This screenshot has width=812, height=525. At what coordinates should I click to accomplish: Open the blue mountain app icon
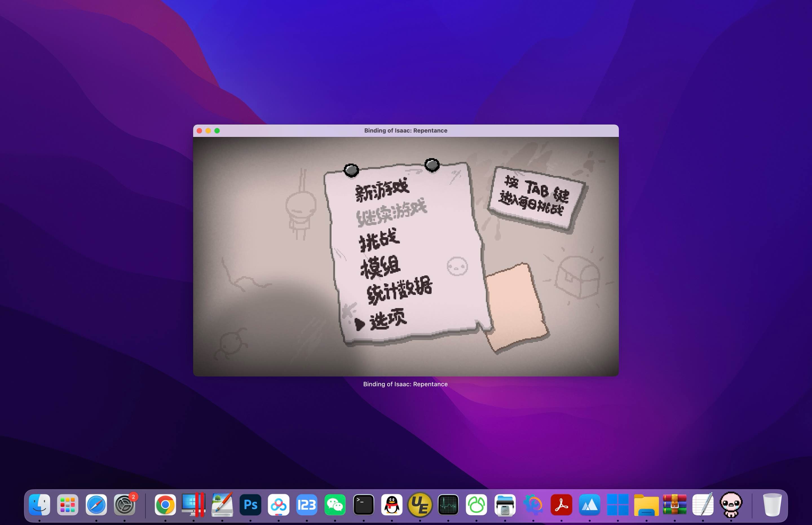(589, 504)
